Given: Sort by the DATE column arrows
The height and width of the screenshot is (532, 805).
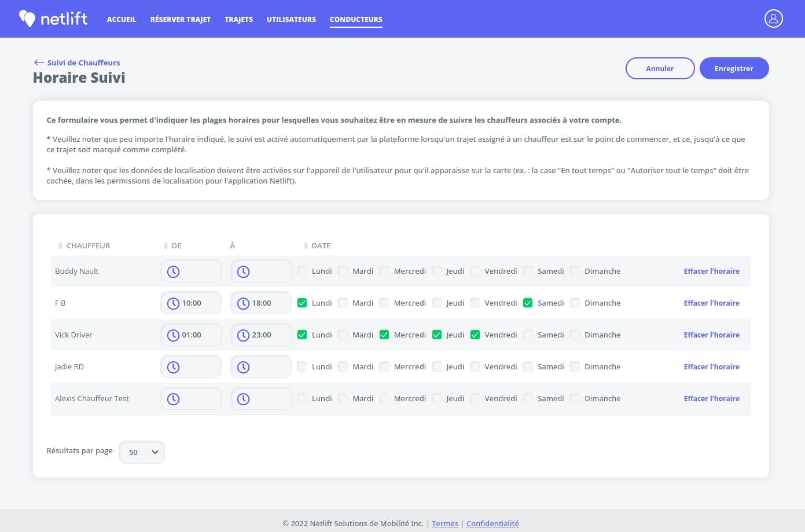Looking at the screenshot, I should [x=306, y=246].
